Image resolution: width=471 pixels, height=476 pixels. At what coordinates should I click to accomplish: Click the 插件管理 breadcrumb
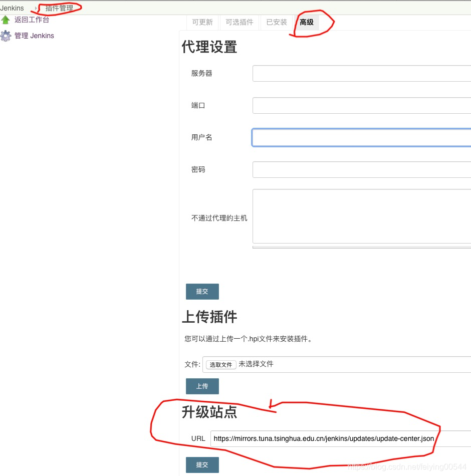tap(59, 8)
